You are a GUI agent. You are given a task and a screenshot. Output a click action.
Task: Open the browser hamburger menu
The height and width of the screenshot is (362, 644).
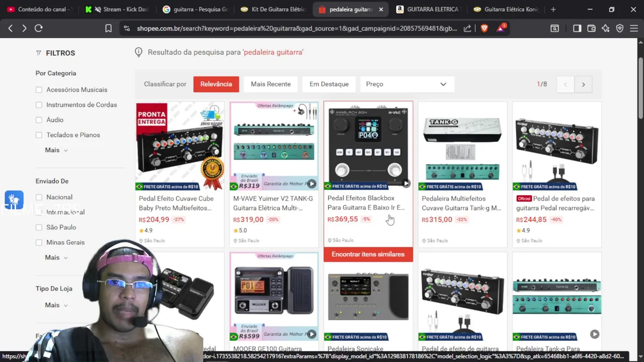click(634, 29)
